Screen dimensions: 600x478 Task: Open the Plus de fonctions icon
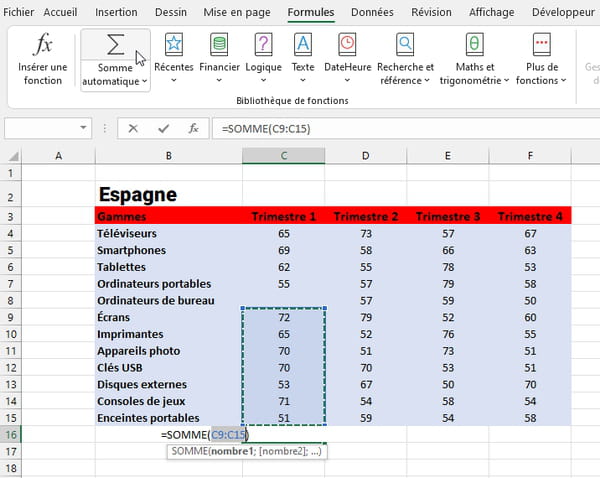point(541,44)
